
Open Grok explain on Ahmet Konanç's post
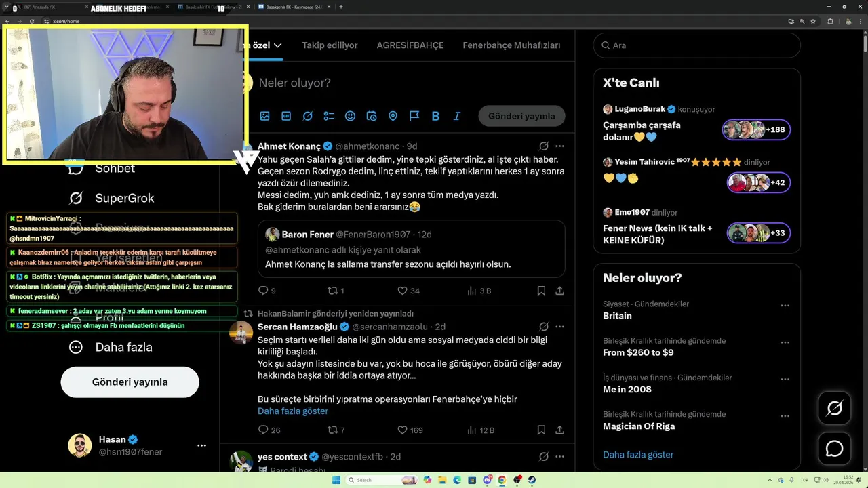(x=544, y=146)
